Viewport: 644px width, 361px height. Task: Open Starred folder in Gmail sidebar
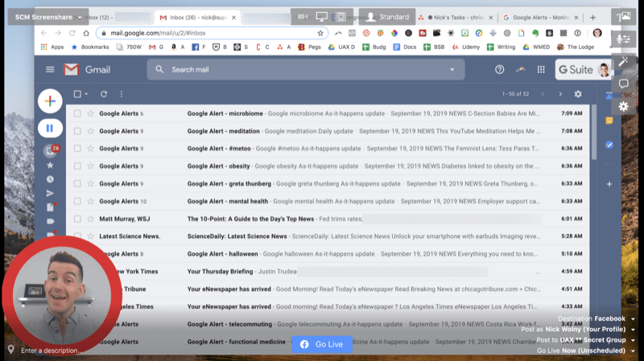pos(50,166)
